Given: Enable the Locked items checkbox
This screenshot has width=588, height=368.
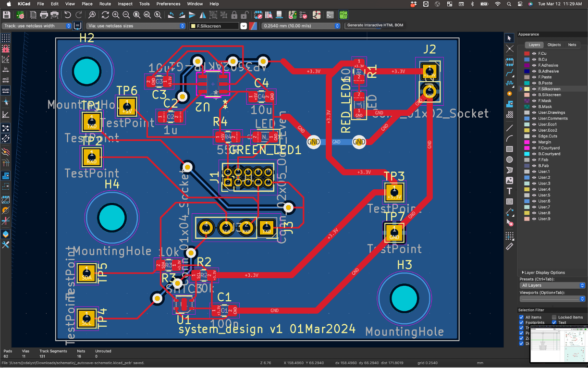Looking at the screenshot, I should coord(554,317).
